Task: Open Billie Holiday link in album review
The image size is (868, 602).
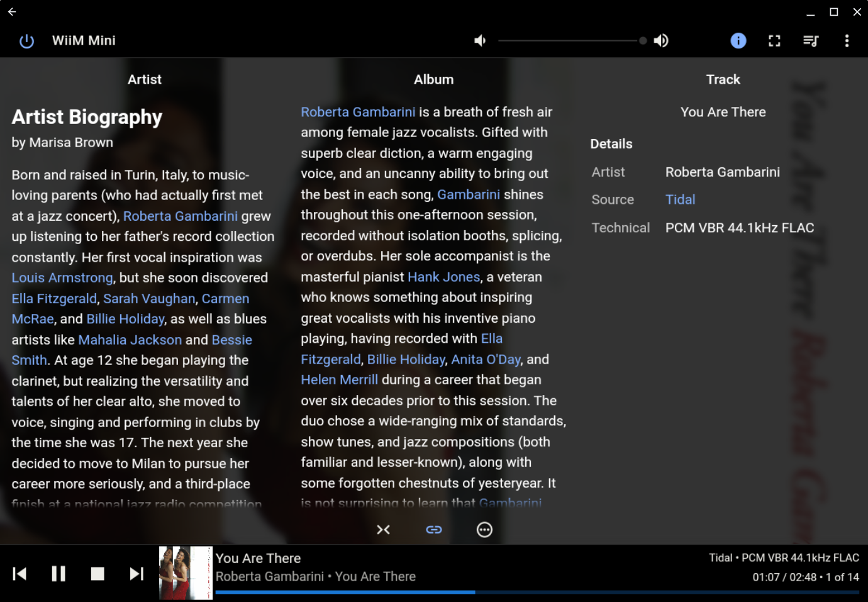Action: coord(406,359)
